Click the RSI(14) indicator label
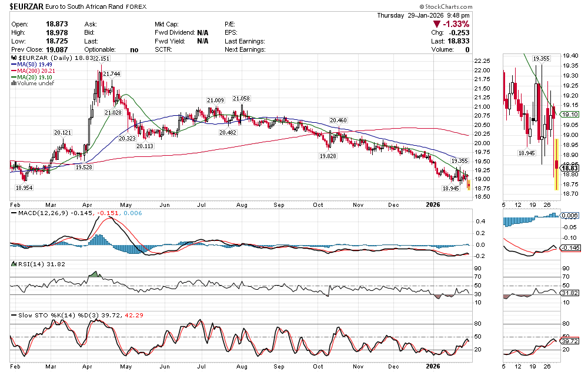Viewport: 588px width, 372px height. 28,264
